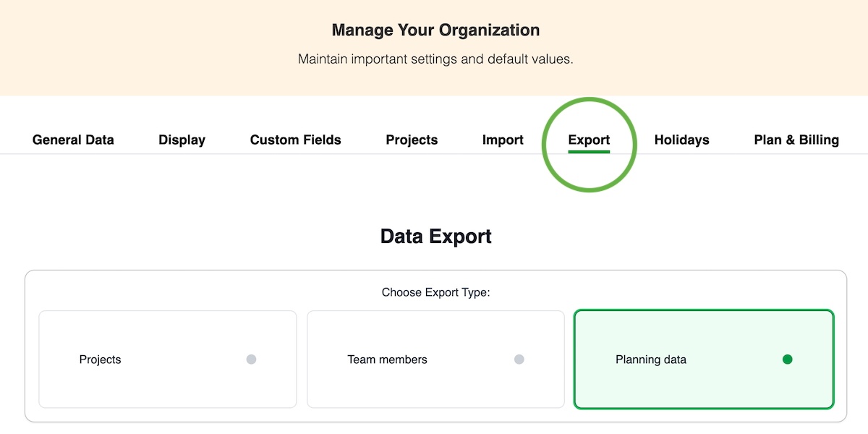Select the Export tab
The image size is (868, 434).
(589, 140)
